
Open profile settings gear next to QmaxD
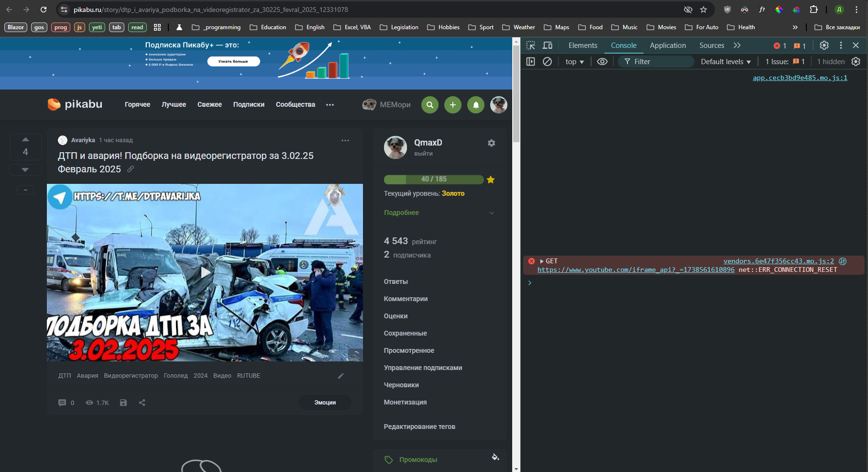(491, 143)
